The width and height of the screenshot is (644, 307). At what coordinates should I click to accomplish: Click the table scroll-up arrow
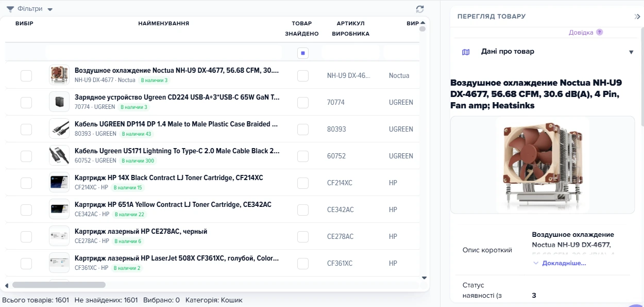click(x=422, y=23)
